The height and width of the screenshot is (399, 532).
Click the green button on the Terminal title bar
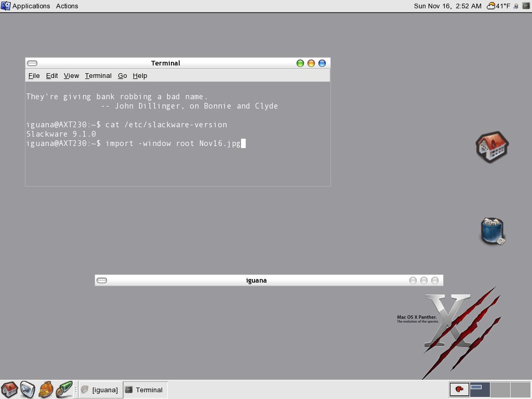click(300, 63)
